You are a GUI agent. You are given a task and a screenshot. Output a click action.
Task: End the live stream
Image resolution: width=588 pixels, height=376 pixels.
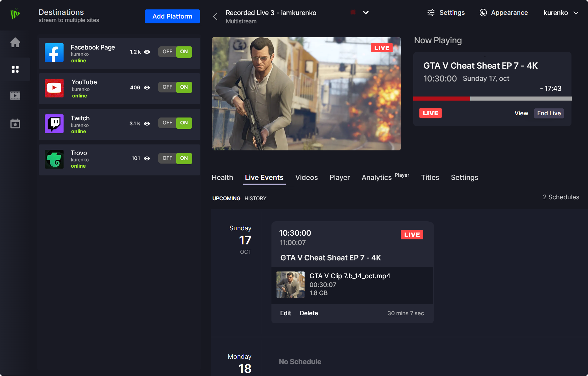pos(549,113)
